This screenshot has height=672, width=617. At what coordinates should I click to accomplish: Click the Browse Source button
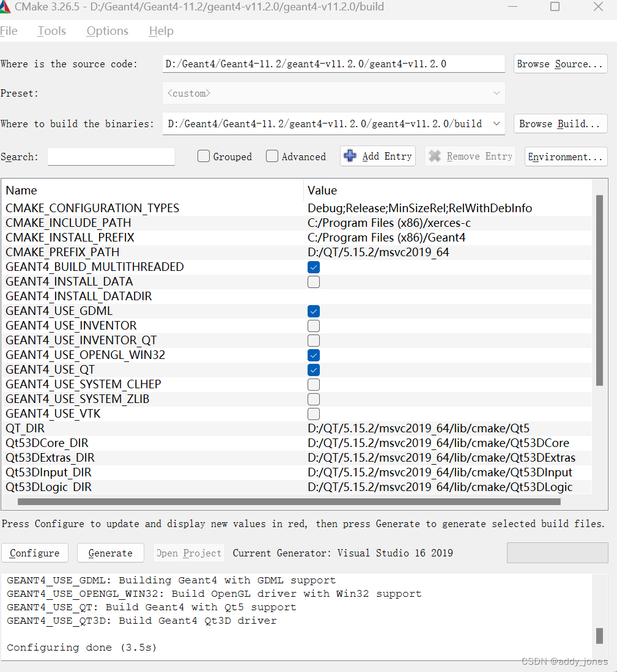tap(561, 64)
